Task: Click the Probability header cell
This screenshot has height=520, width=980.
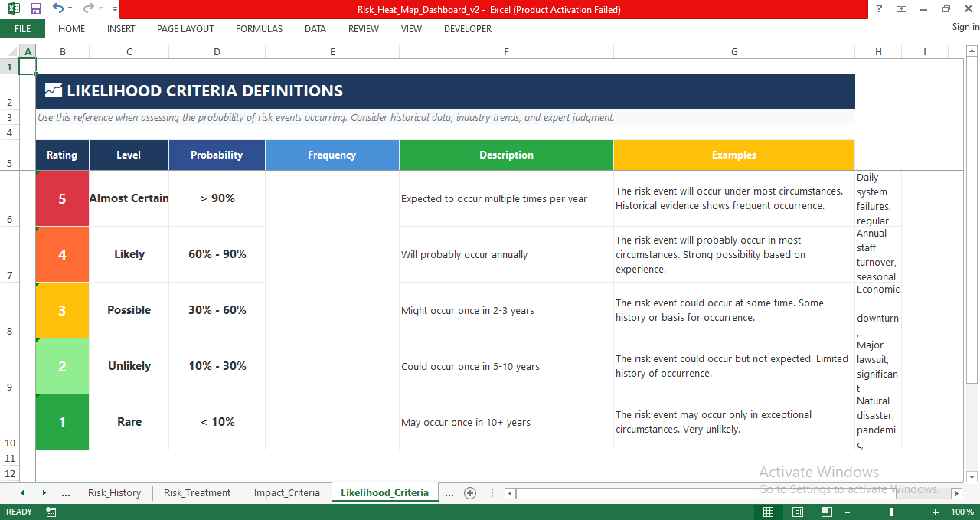Action: click(x=217, y=155)
